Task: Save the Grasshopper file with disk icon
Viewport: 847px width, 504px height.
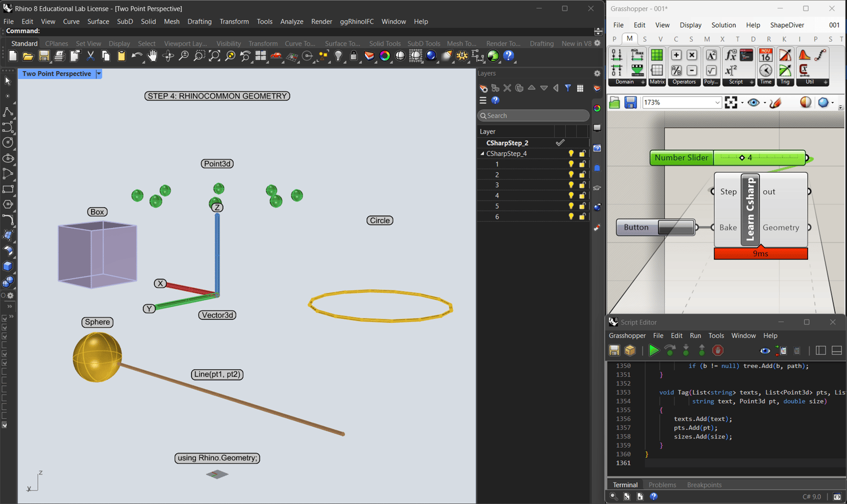Action: [630, 103]
